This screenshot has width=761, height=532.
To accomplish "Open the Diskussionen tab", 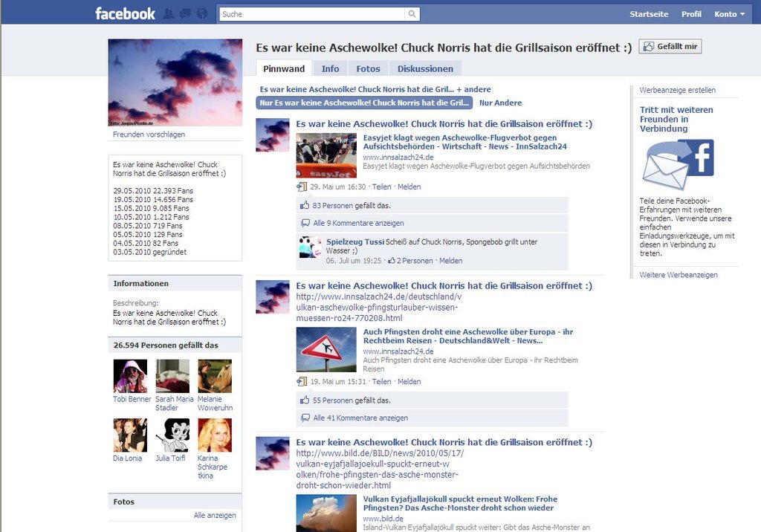I will (x=425, y=68).
